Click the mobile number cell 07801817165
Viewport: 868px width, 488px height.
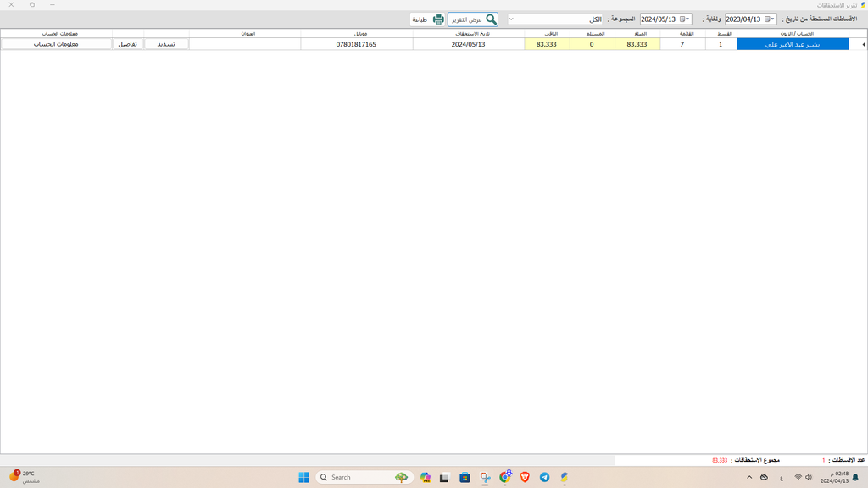356,44
